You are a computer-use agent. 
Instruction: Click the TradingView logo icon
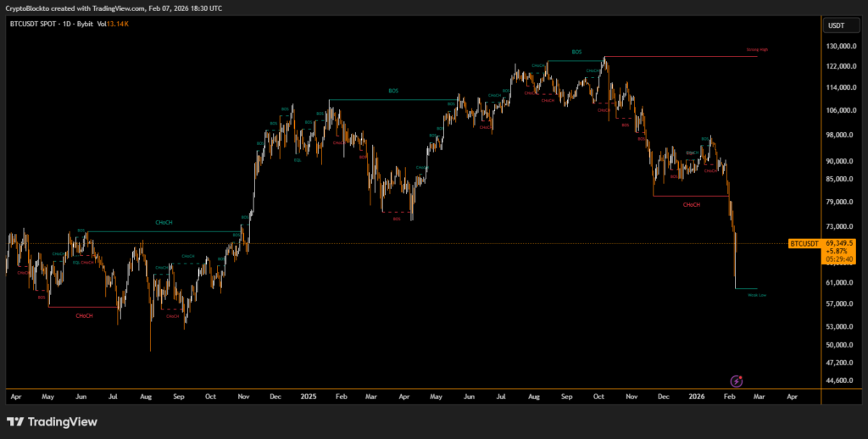coord(15,421)
